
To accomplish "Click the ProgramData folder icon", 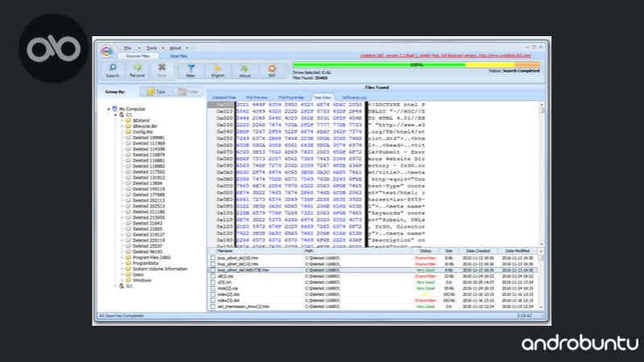I will pos(128,263).
